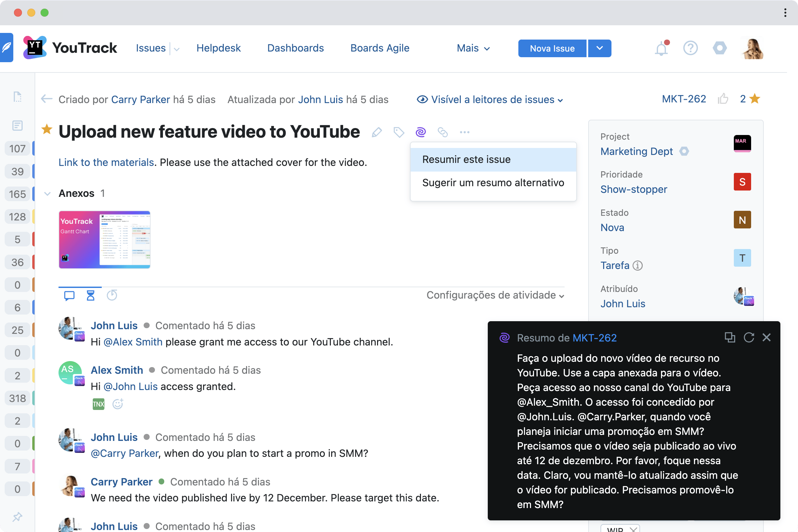Open the Gantt Chart attachment thumbnail

click(x=104, y=239)
